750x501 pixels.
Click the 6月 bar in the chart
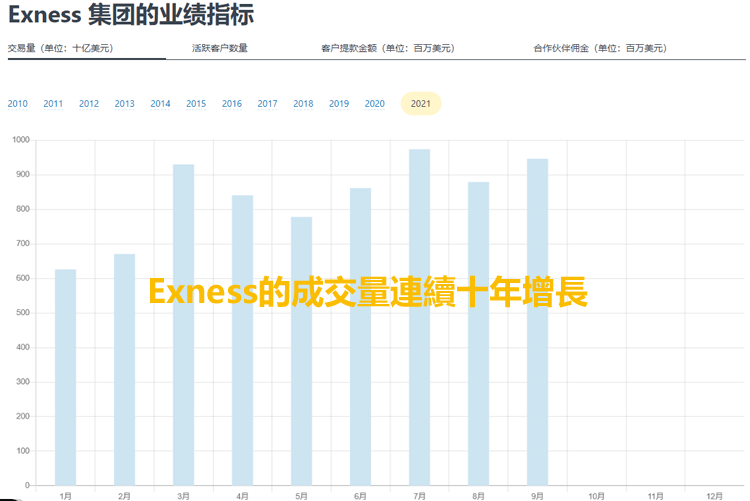[x=361, y=337]
